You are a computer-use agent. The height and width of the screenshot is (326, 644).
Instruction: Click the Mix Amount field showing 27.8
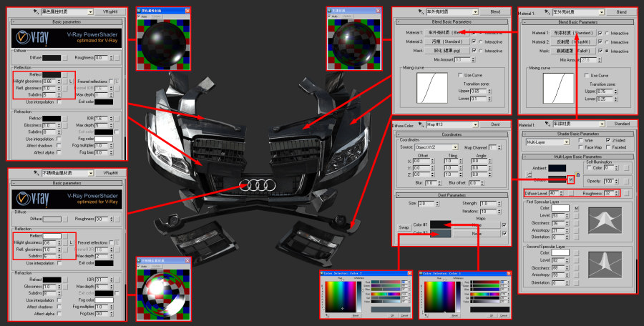[587, 60]
